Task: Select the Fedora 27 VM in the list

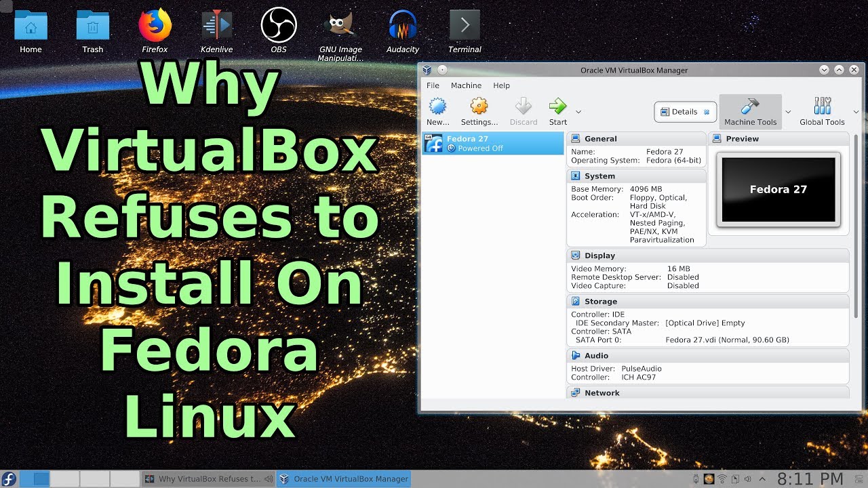Action: coord(493,143)
